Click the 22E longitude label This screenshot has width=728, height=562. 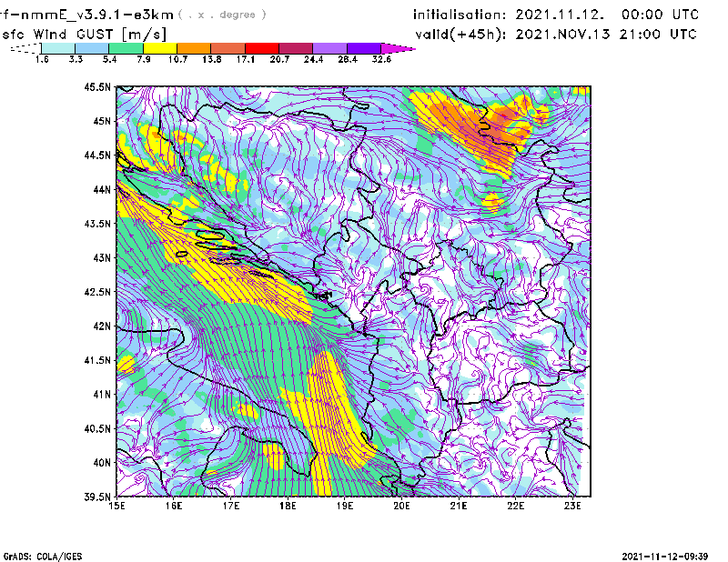(x=515, y=506)
